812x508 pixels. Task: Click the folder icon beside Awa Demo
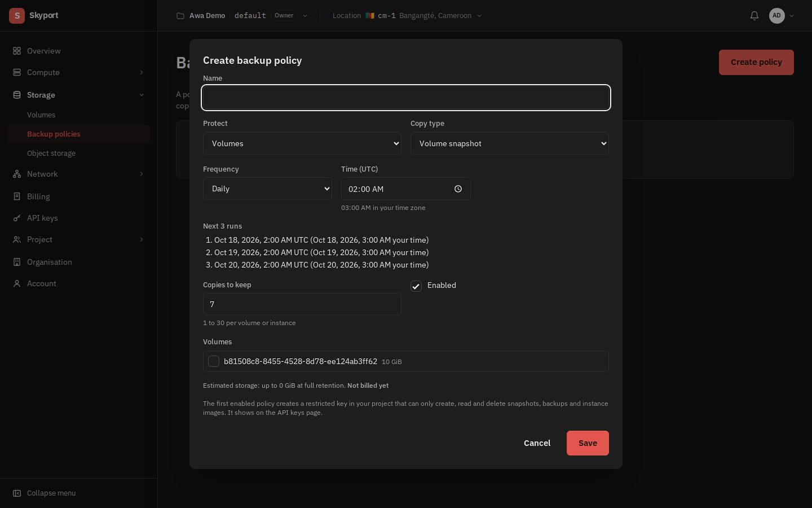[x=180, y=16]
